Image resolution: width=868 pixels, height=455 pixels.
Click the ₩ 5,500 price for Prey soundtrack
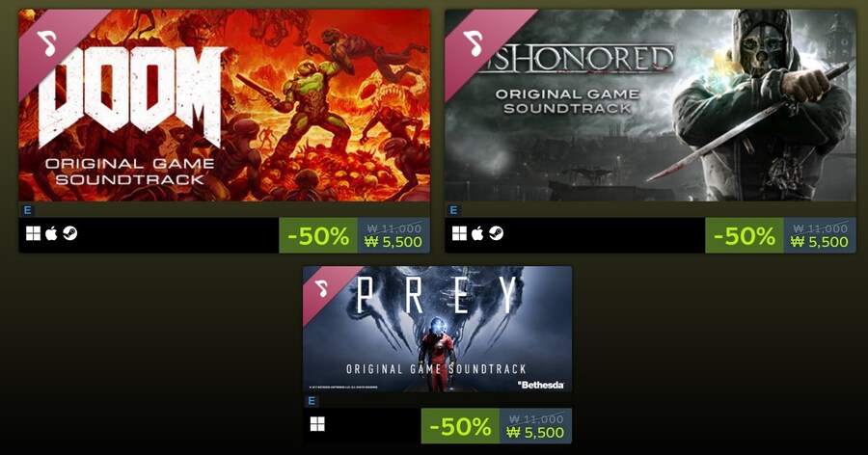tap(535, 432)
